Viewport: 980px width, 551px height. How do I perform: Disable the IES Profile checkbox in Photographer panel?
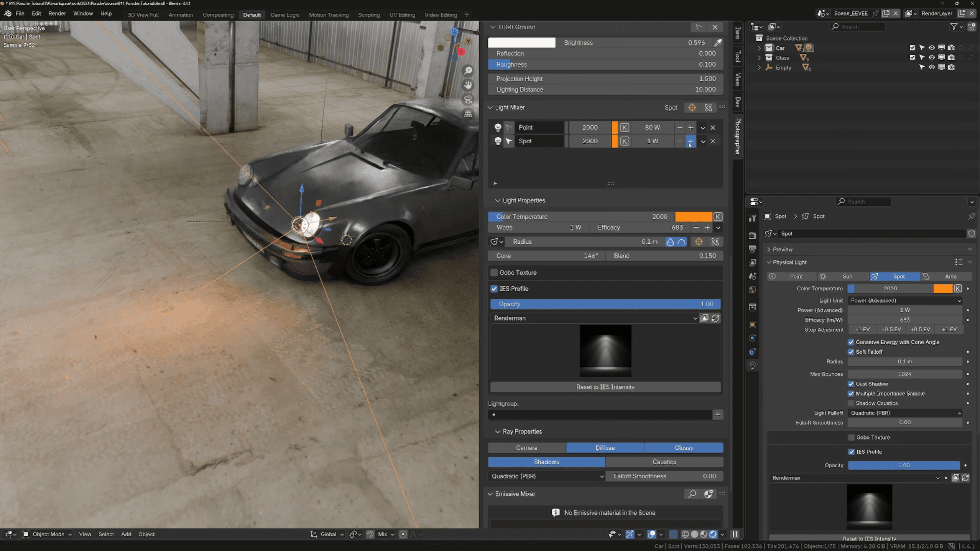(x=494, y=289)
